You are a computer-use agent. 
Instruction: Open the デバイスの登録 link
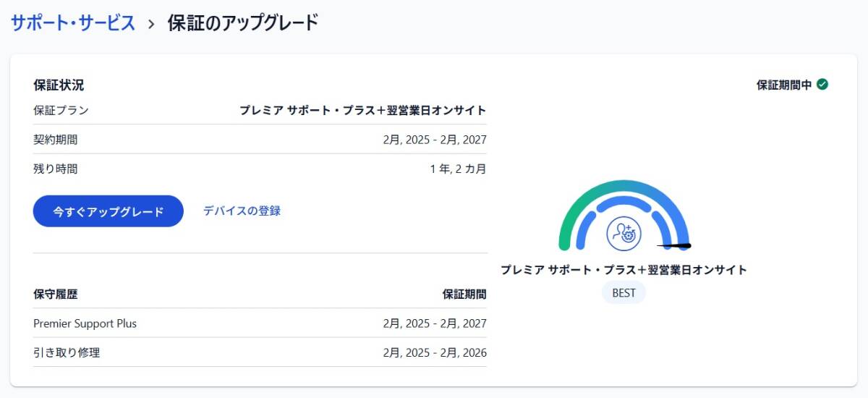tap(242, 211)
